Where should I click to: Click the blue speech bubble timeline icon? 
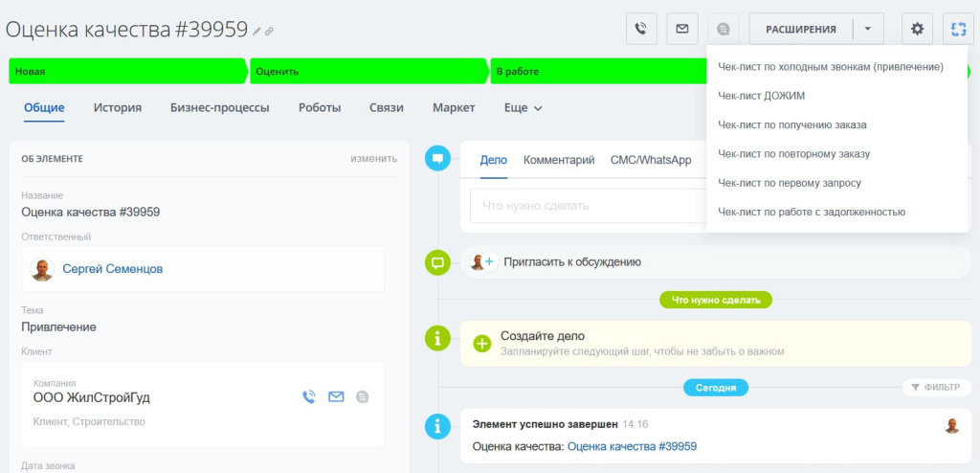tap(437, 158)
